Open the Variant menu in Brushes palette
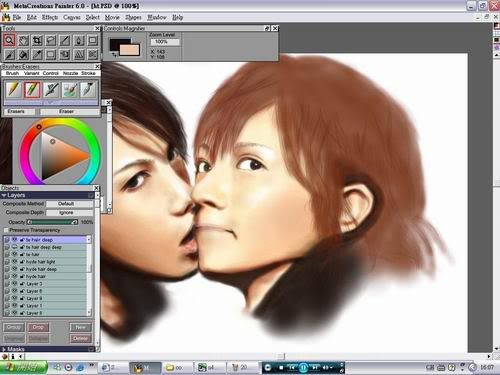This screenshot has height=375, width=500. [x=32, y=73]
